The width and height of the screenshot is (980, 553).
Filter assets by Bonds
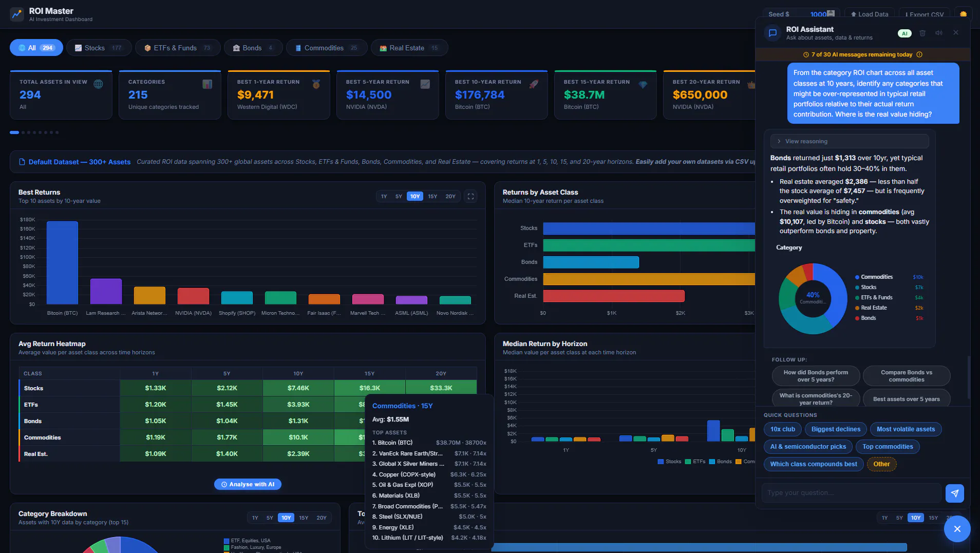(x=253, y=48)
